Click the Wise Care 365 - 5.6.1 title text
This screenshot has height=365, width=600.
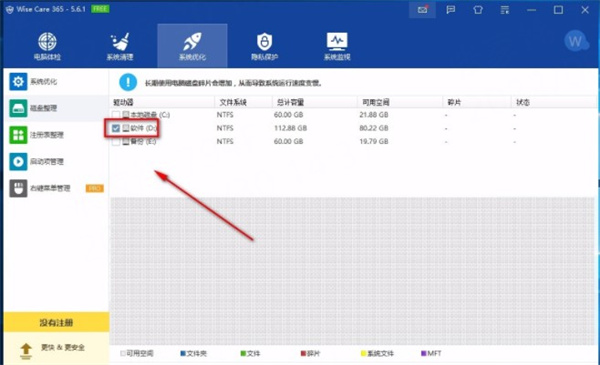tap(51, 9)
